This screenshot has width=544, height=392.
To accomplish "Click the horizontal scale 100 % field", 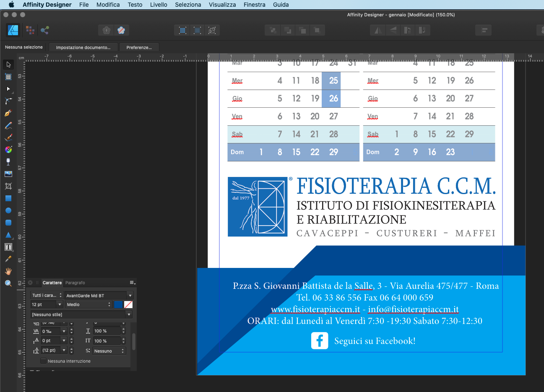I will 107,331.
